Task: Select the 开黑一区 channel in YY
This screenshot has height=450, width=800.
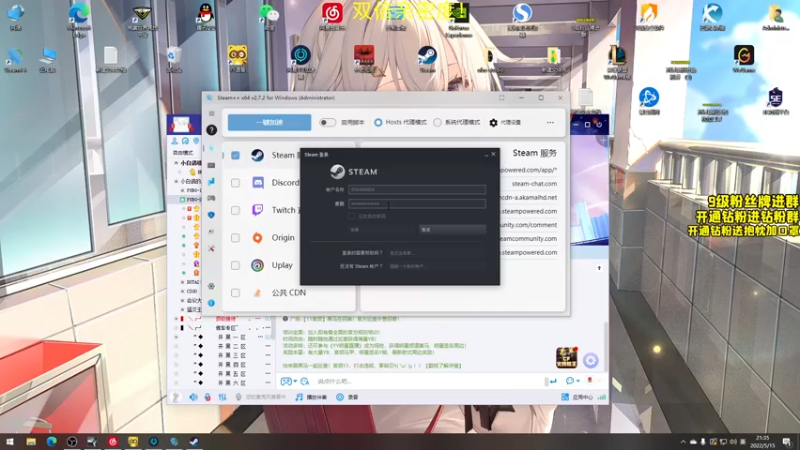Action: tap(232, 337)
